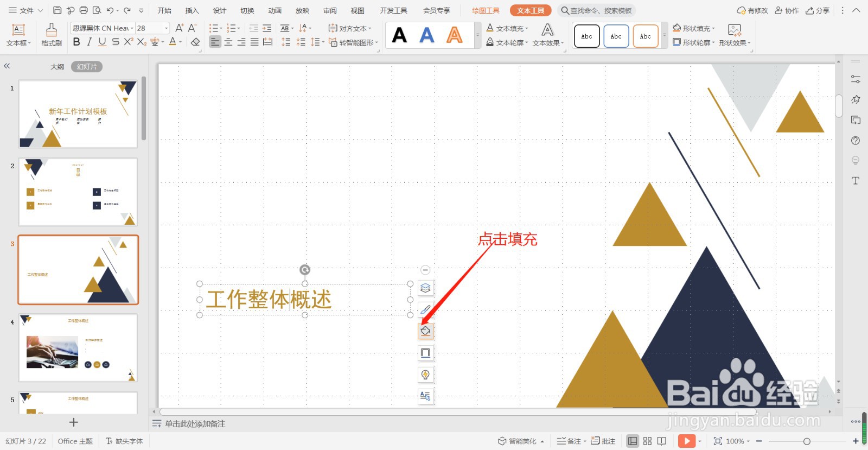Enable center text alignment
The height and width of the screenshot is (450, 868).
[x=228, y=42]
